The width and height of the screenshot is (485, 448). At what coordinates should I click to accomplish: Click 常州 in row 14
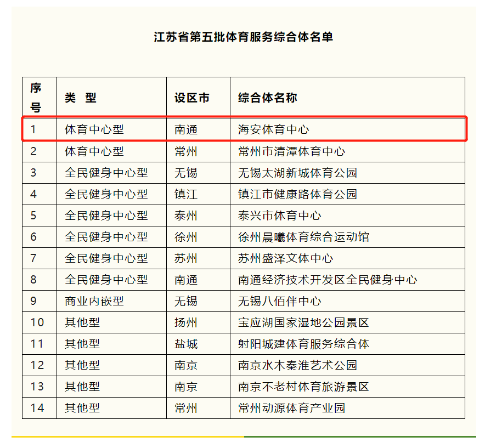(186, 408)
